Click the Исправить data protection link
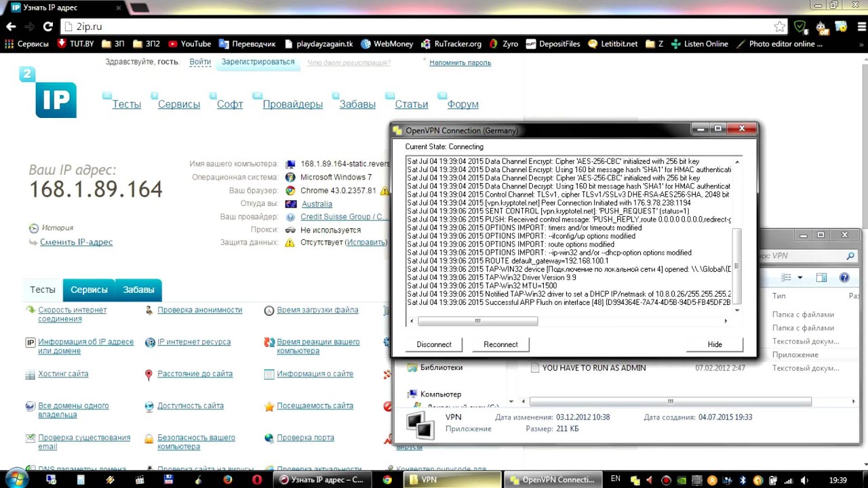Viewport: 868px width, 488px height. [x=366, y=242]
